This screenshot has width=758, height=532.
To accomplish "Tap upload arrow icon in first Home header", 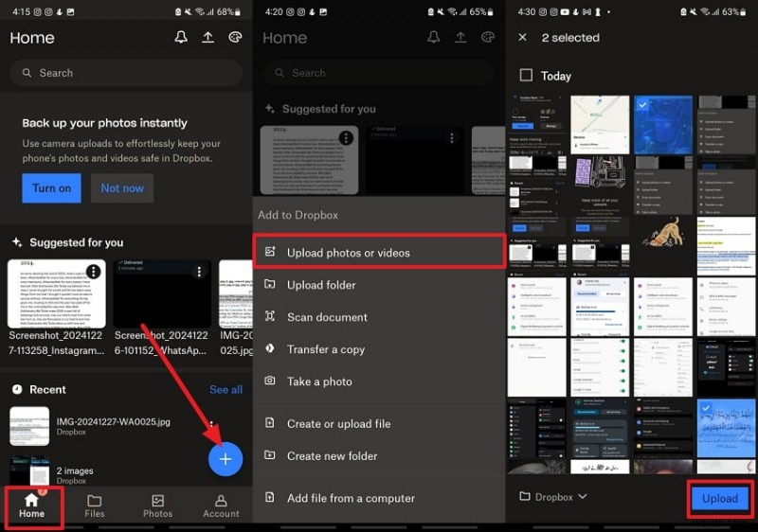I will (x=208, y=37).
